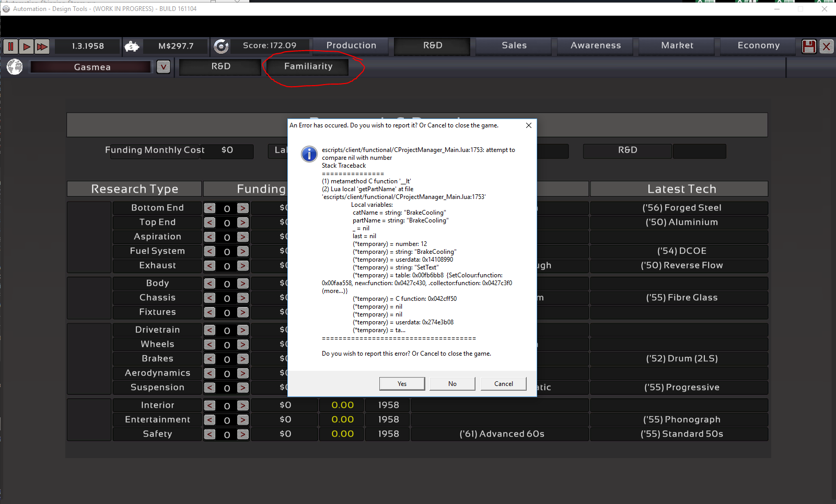Select the Gasmea country name field
The height and width of the screenshot is (504, 836).
coord(91,67)
